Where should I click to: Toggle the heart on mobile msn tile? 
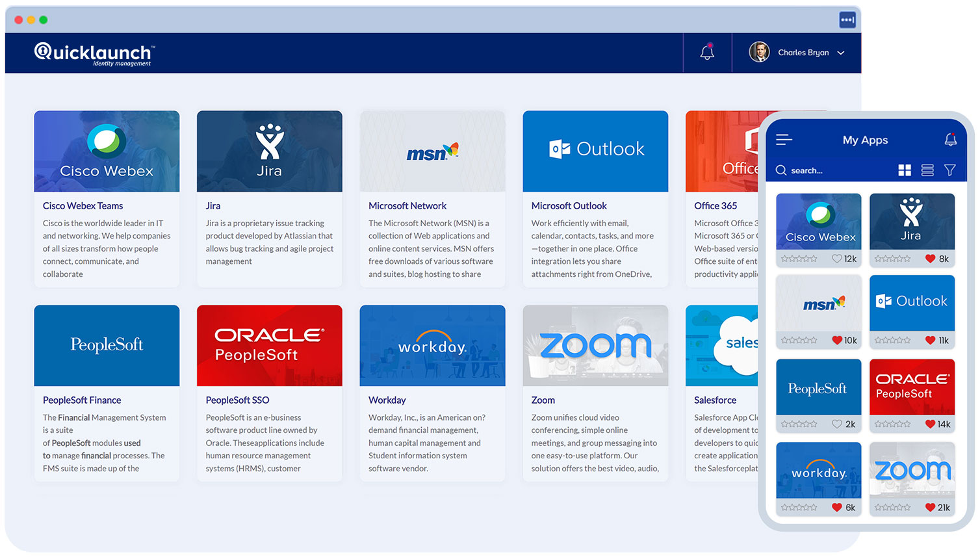[x=837, y=340]
